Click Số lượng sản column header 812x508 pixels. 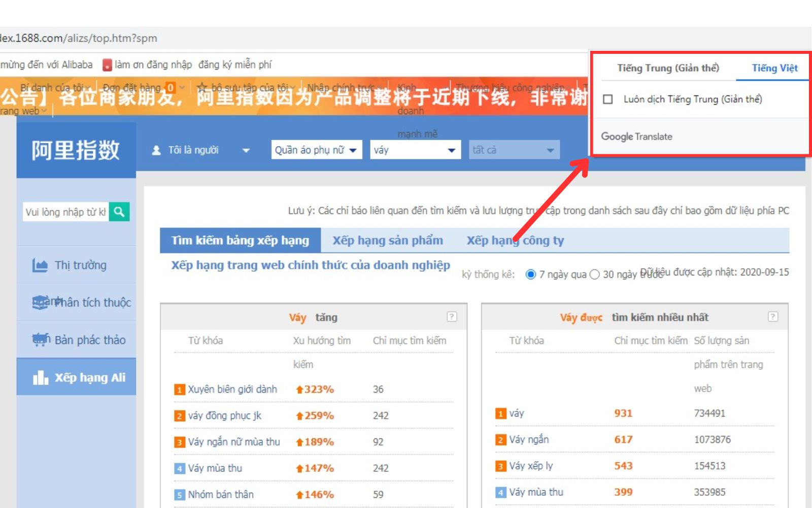point(722,341)
